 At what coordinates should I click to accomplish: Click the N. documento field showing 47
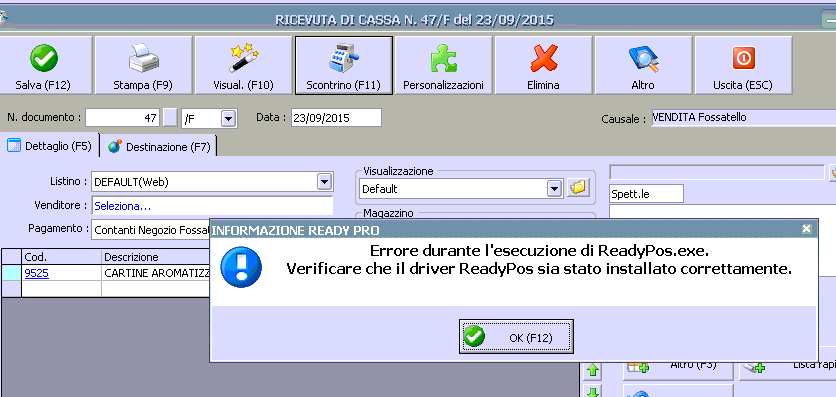[x=122, y=118]
